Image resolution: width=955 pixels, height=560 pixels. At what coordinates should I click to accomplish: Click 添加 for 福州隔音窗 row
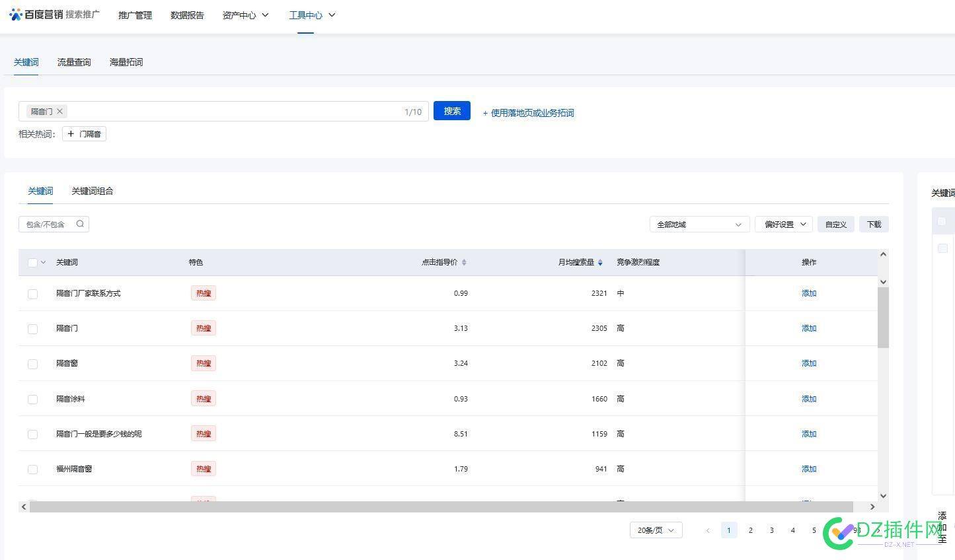tap(809, 469)
